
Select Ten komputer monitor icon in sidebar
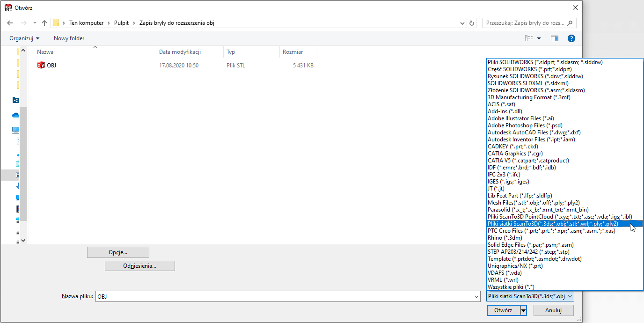click(x=16, y=130)
